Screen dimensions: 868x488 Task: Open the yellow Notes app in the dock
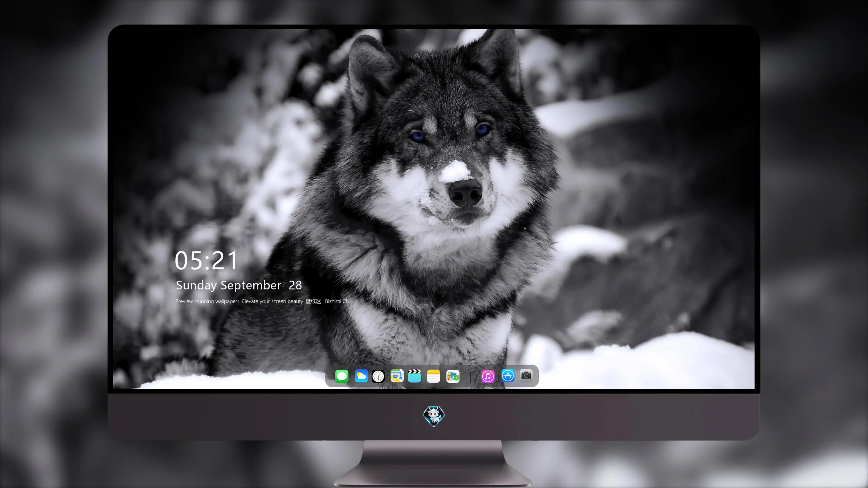point(433,376)
